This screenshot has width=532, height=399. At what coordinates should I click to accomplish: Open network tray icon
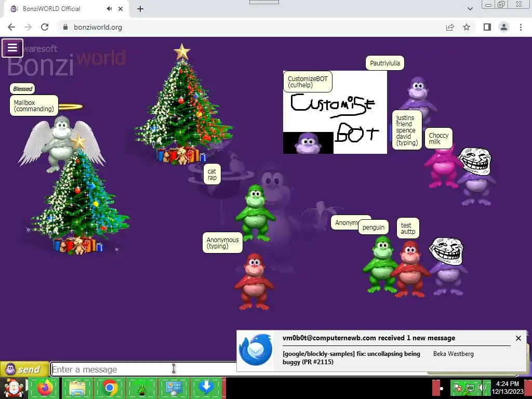pyautogui.click(x=470, y=388)
